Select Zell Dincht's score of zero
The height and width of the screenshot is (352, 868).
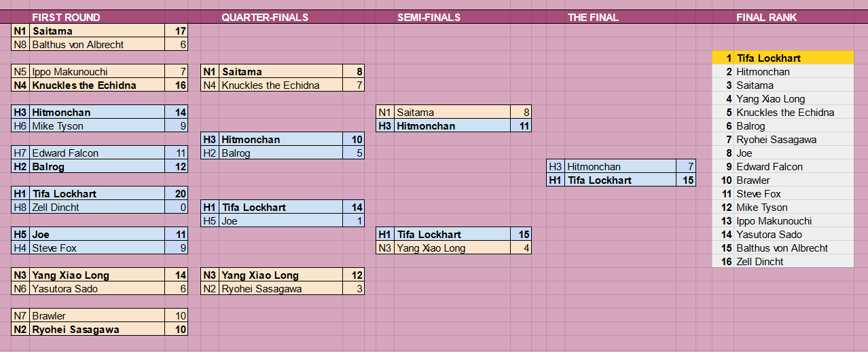(176, 208)
